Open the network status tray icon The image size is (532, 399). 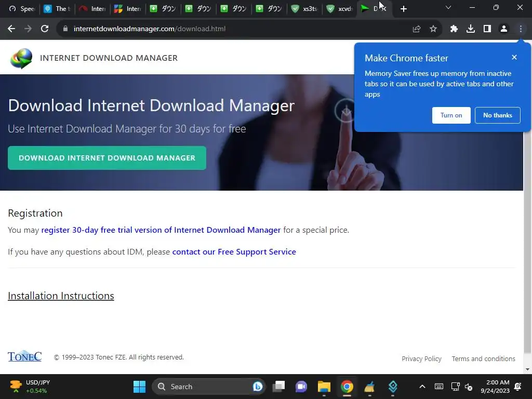[x=455, y=387]
